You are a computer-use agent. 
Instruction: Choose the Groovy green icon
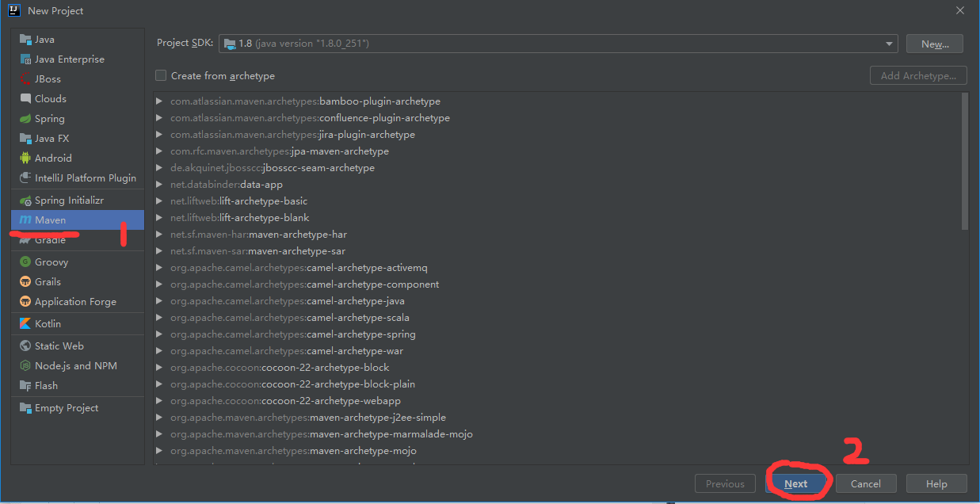pyautogui.click(x=25, y=262)
